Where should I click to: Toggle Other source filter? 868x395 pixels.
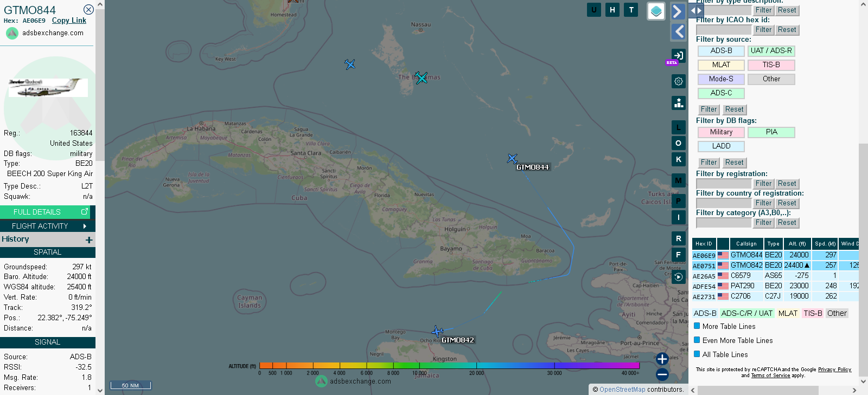point(771,79)
